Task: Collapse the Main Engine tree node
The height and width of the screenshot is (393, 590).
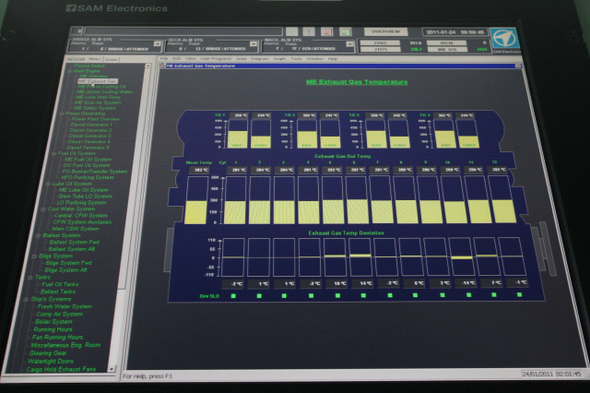Action: pos(70,71)
